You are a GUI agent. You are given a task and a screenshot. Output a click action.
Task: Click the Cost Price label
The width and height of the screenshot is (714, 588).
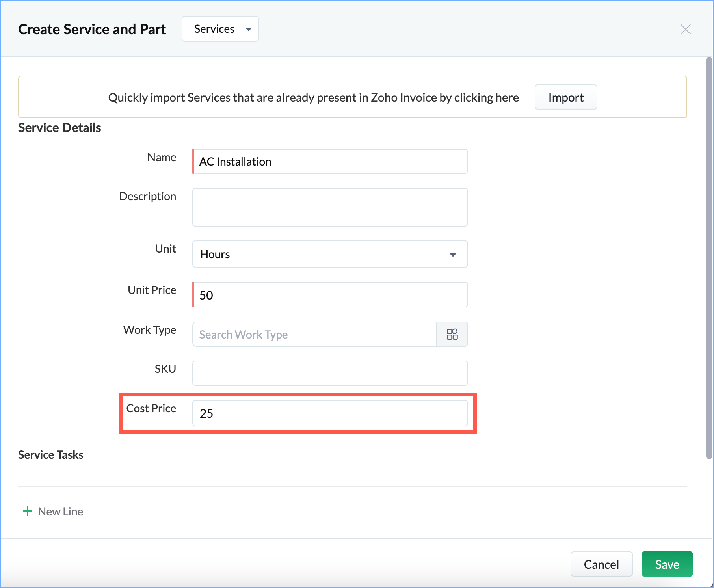coord(151,408)
